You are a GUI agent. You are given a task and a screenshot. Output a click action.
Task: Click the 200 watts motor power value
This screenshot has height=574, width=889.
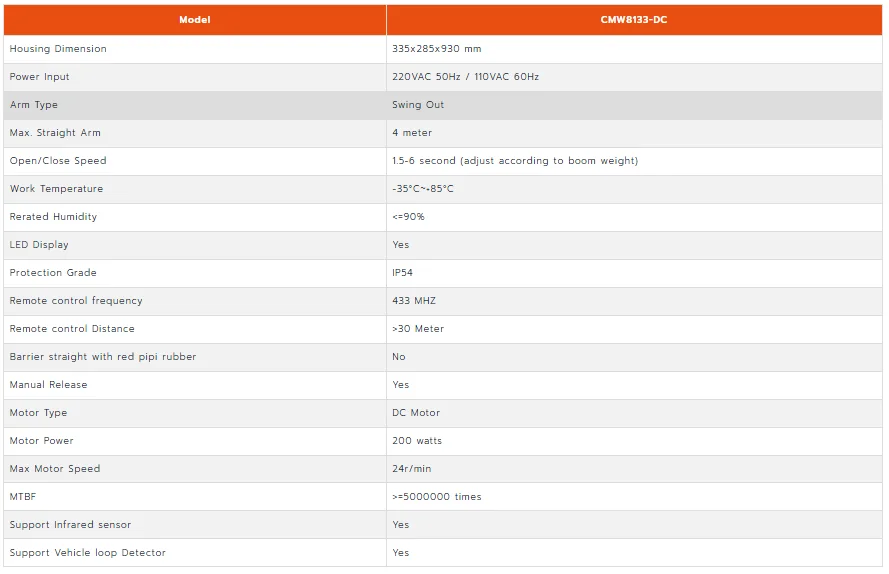point(417,441)
